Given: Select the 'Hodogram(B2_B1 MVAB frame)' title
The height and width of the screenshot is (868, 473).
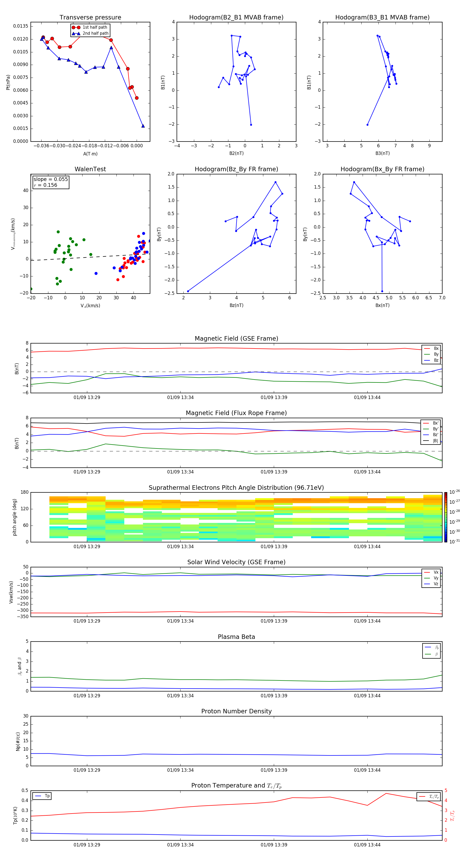Looking at the screenshot, I should 236,18.
